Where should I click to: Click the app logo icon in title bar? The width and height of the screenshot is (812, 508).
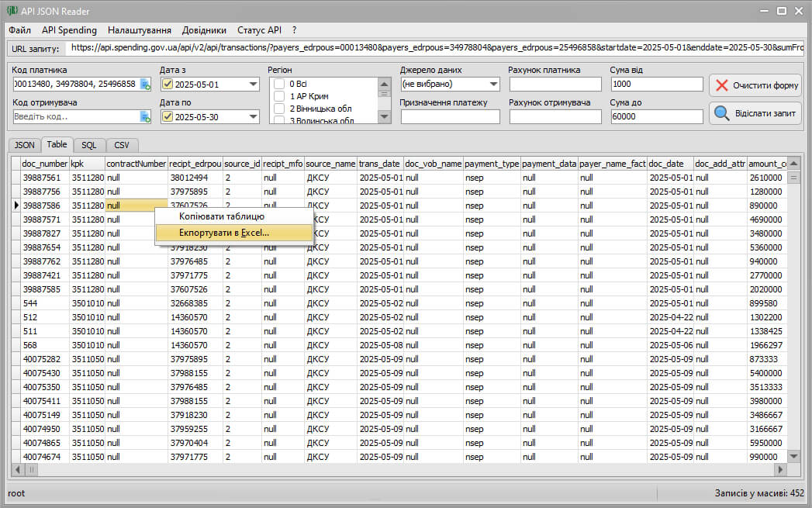(12, 10)
